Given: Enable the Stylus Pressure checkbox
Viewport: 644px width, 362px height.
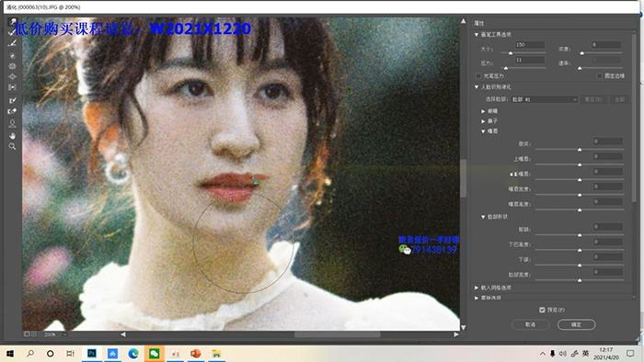Looking at the screenshot, I should 478,76.
